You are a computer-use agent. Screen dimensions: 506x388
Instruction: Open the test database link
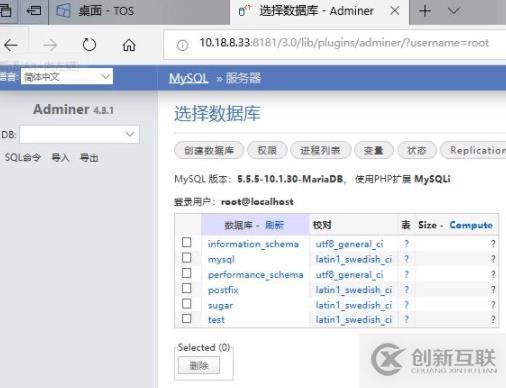click(216, 320)
